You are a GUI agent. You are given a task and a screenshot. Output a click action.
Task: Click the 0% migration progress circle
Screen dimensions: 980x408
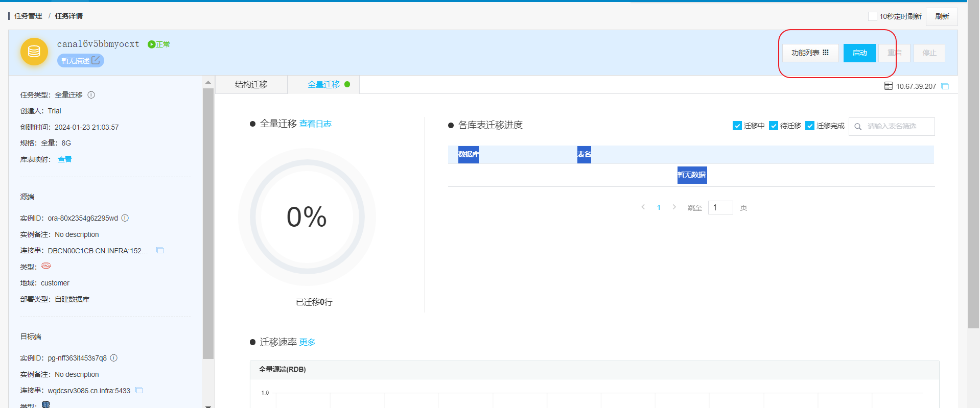pos(307,217)
